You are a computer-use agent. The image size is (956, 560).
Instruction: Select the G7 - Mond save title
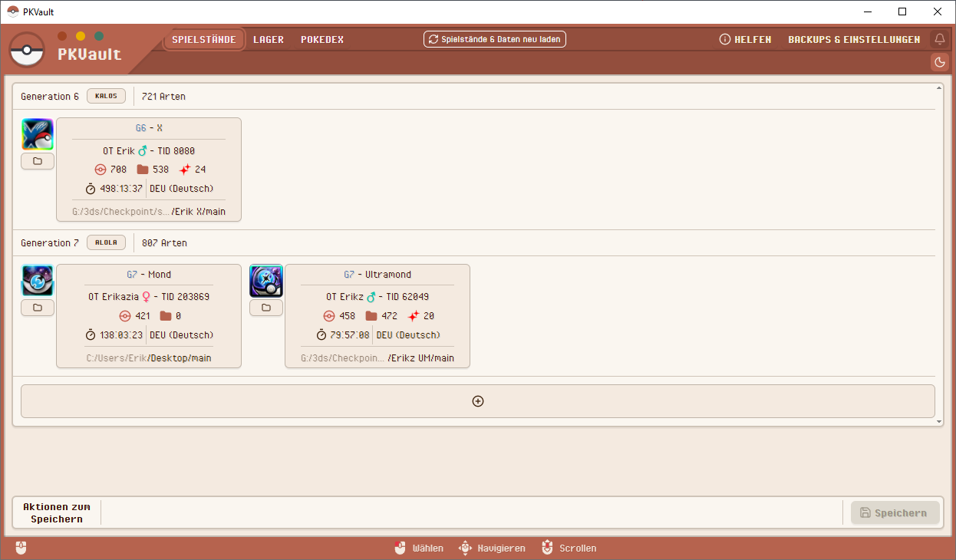[x=149, y=275]
